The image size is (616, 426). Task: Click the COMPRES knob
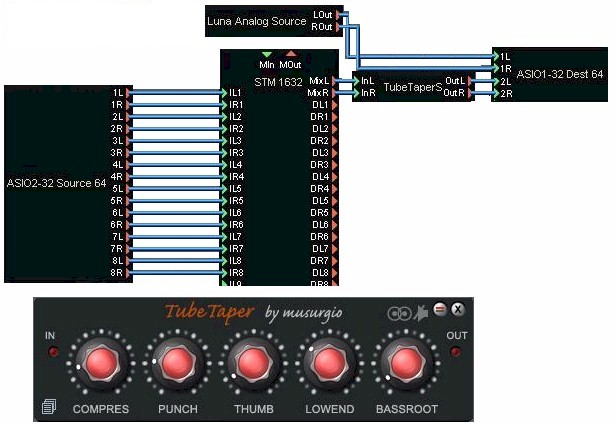click(101, 363)
